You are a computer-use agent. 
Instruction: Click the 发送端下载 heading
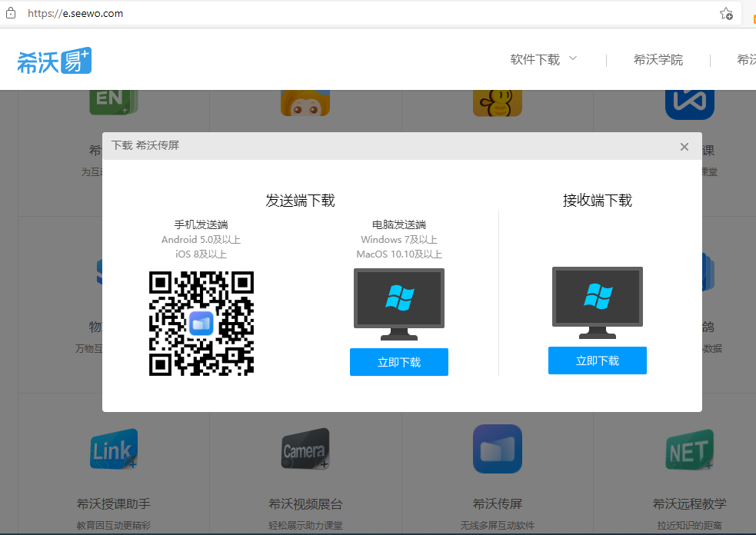300,201
